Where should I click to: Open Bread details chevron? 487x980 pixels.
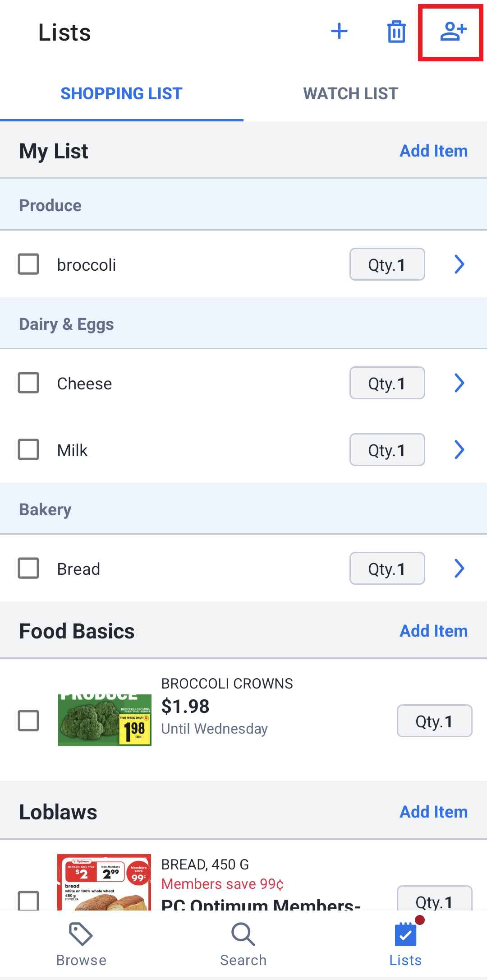pos(459,568)
